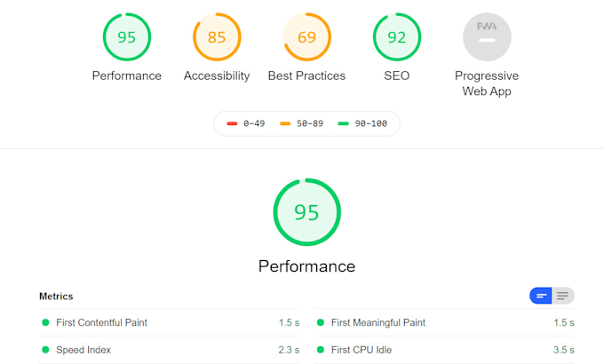Open the Progressive Web App label link

coord(487,83)
